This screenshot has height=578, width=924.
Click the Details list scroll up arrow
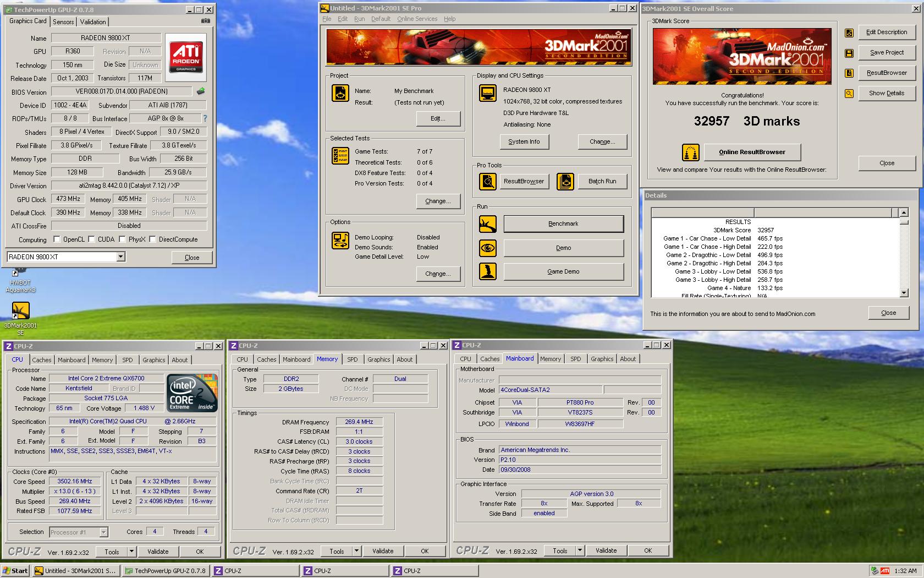(x=904, y=212)
